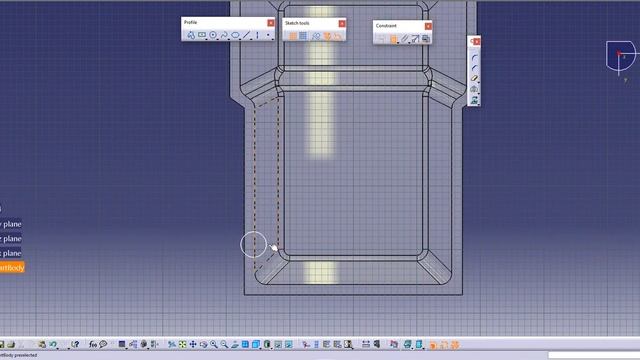640x360 pixels.
Task: Select the Trim/eraser tool in vertical toolbar
Action: click(474, 78)
